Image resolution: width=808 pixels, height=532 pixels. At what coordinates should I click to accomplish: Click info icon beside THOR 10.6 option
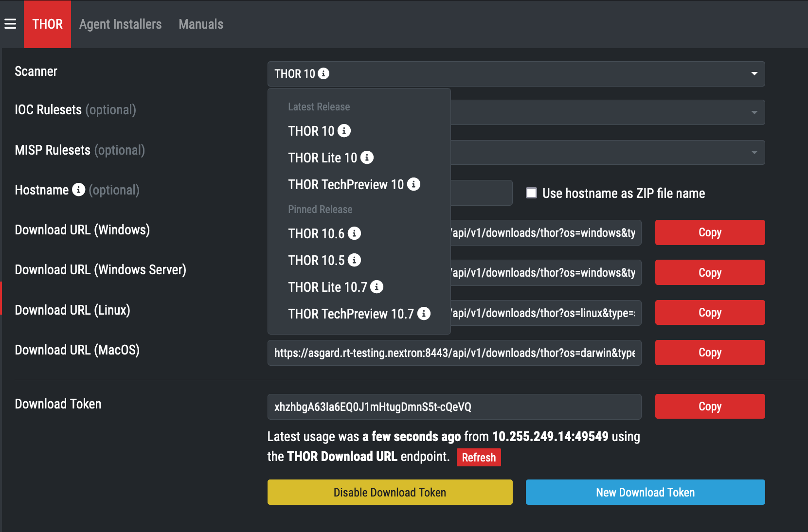[x=354, y=233]
